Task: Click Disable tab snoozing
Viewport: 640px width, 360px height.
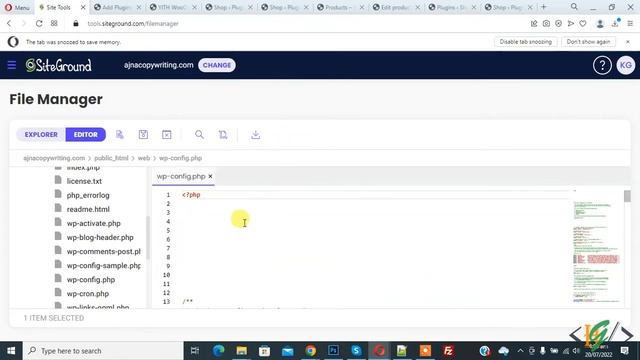Action: pyautogui.click(x=525, y=42)
